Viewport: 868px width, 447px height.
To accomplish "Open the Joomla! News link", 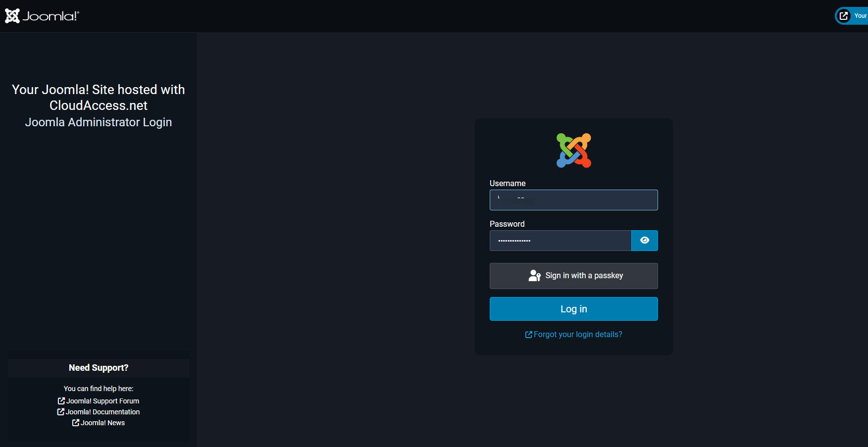I will [x=99, y=423].
